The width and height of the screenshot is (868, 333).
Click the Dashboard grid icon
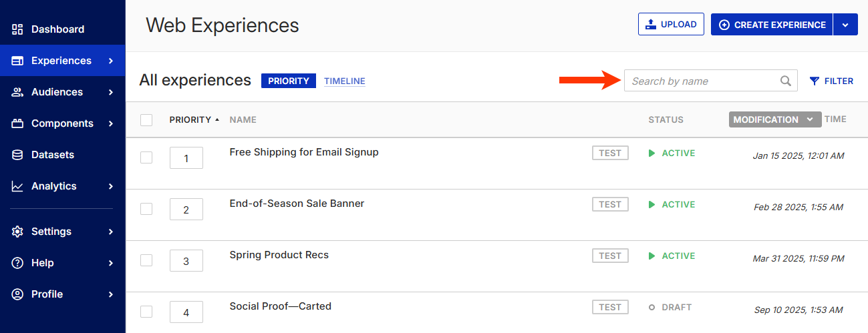click(18, 29)
